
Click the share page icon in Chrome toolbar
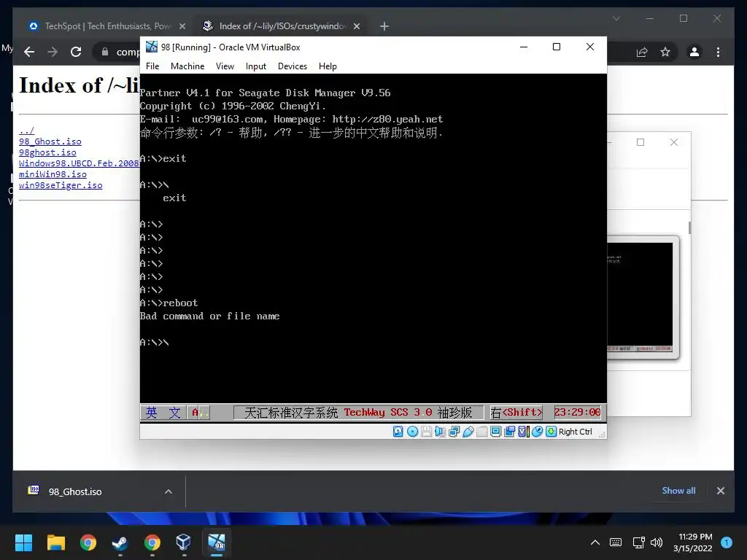pos(642,52)
